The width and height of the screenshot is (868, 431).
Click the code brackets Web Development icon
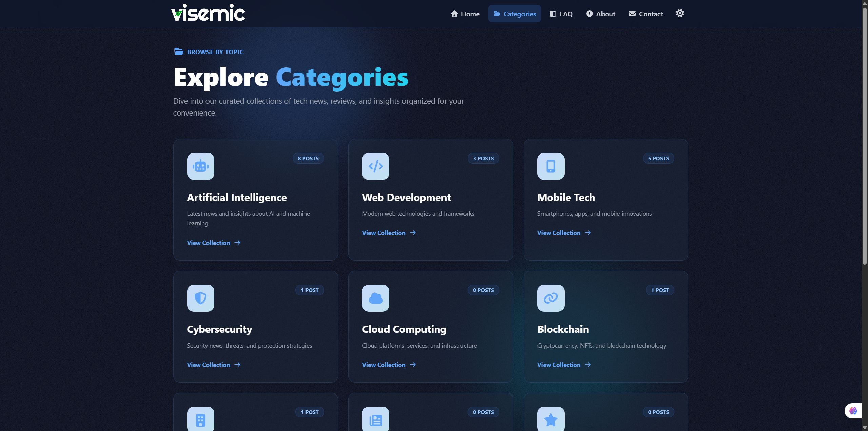point(375,166)
